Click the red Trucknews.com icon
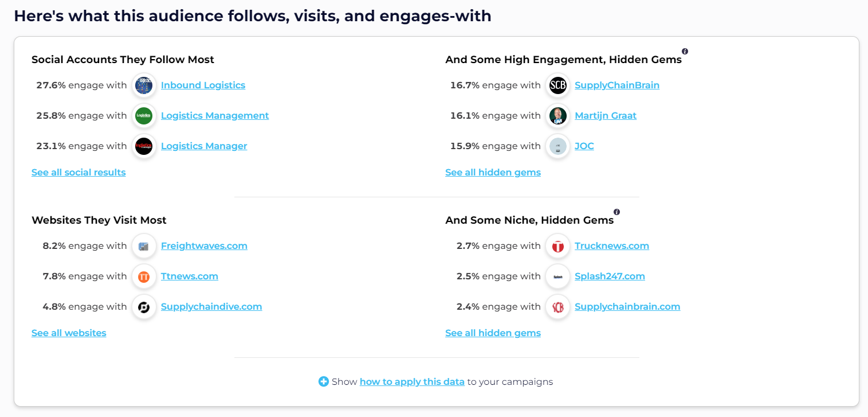Screen dimensions: 868x417 point(557,246)
